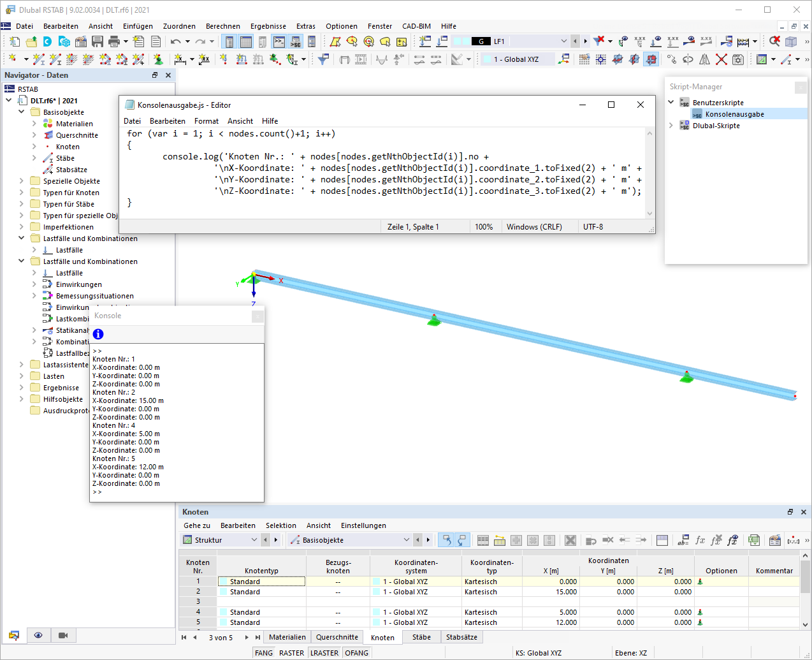Screen dimensions: 812x660
Task: Open the Ergebnisse menu in main menu bar
Action: (x=268, y=26)
